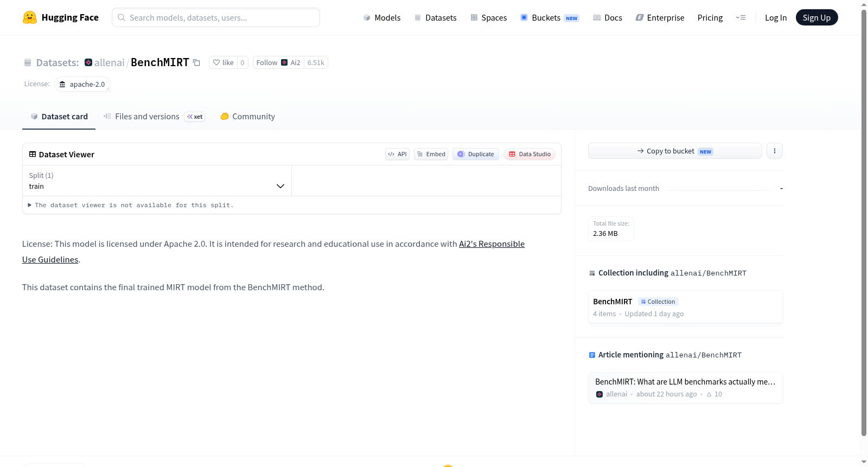Open the Docs navigation item
The height and width of the screenshot is (467, 868).
[608, 17]
